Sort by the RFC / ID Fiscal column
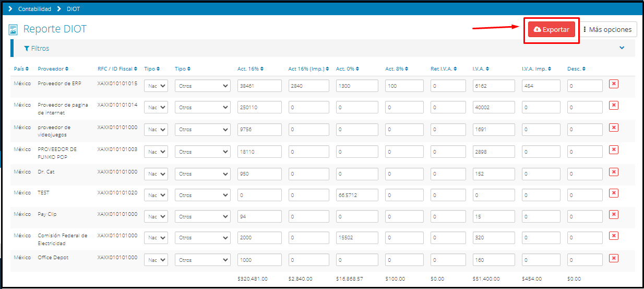The image size is (644, 289). (117, 69)
